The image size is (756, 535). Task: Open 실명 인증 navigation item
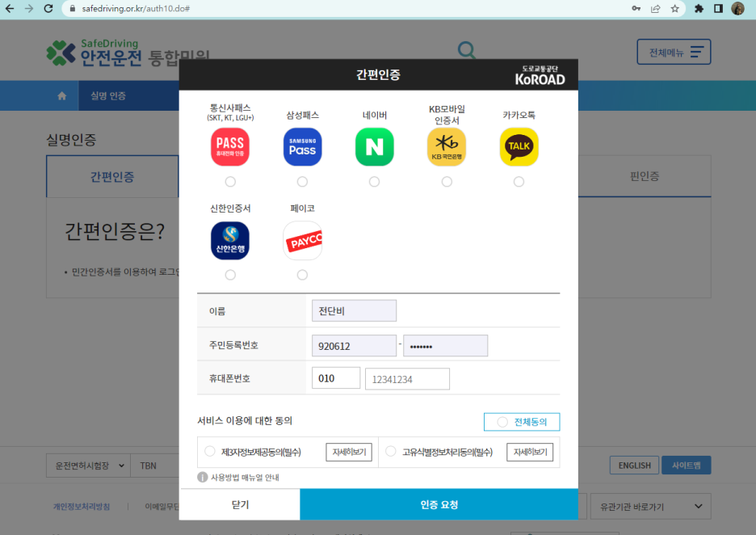tap(108, 95)
